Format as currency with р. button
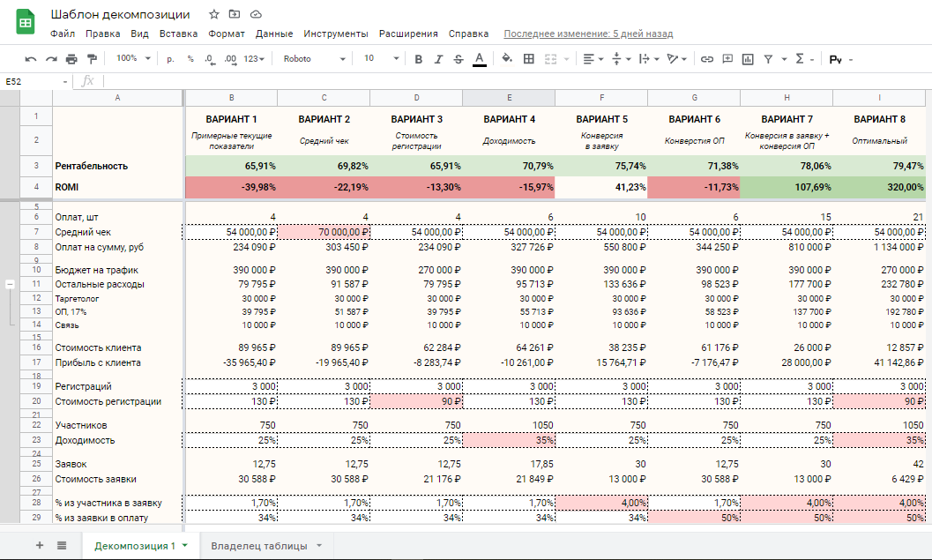932x560 pixels. (170, 59)
